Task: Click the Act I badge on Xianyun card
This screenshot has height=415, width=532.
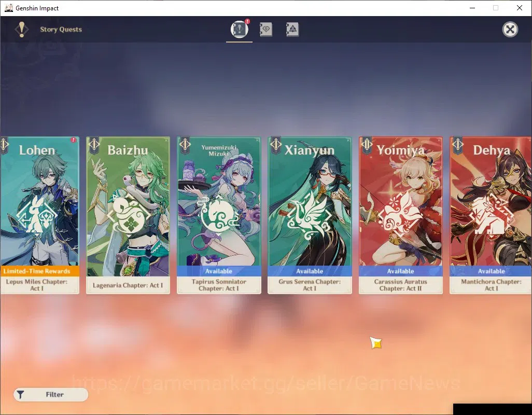Action: (x=276, y=145)
